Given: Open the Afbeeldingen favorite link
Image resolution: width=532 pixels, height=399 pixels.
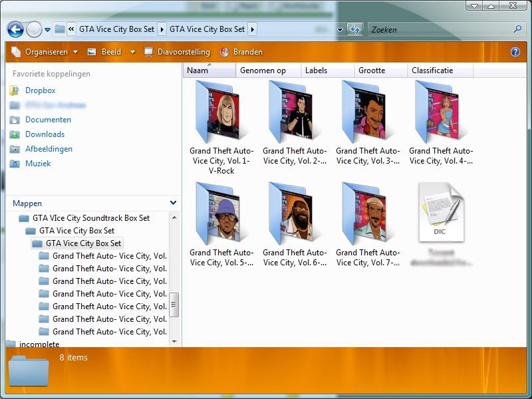Looking at the screenshot, I should click(49, 149).
